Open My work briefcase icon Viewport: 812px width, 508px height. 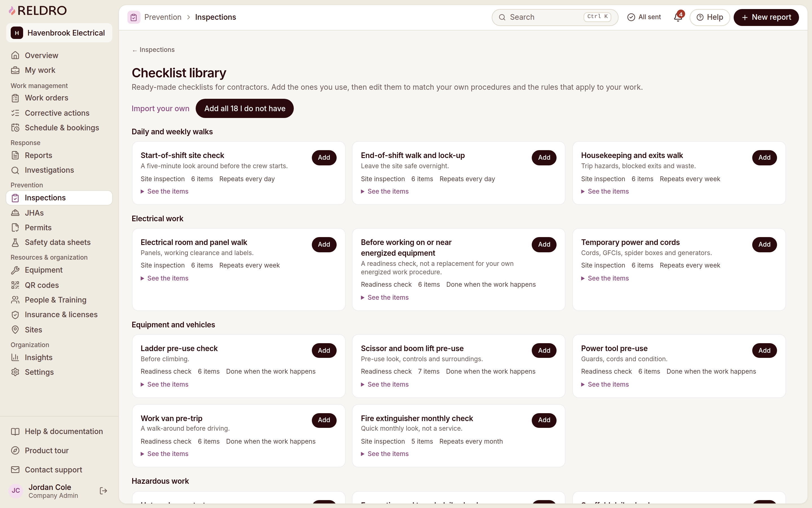click(15, 70)
